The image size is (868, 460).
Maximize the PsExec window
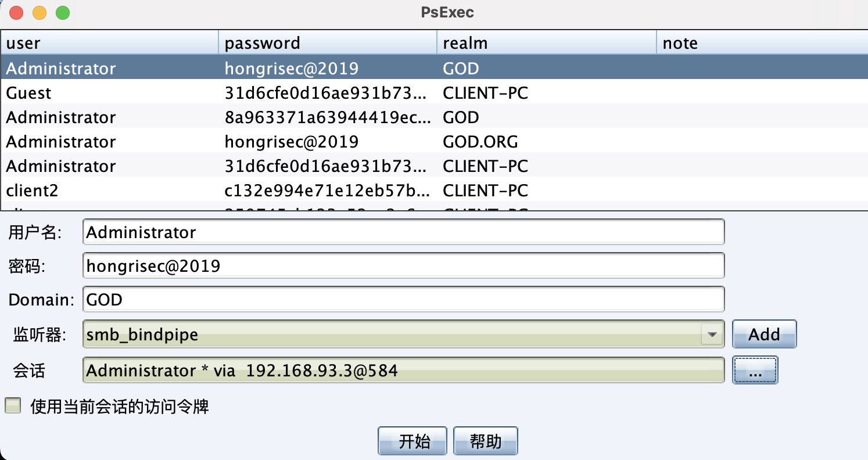click(x=62, y=12)
